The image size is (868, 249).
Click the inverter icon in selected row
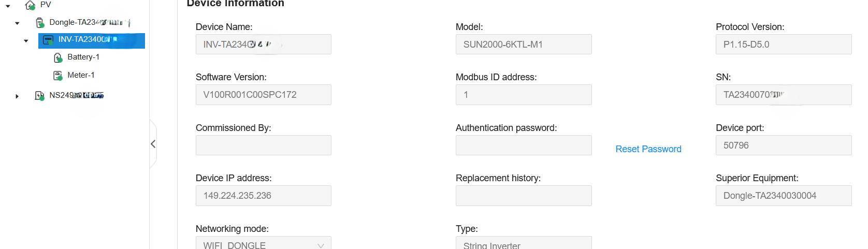(x=48, y=40)
